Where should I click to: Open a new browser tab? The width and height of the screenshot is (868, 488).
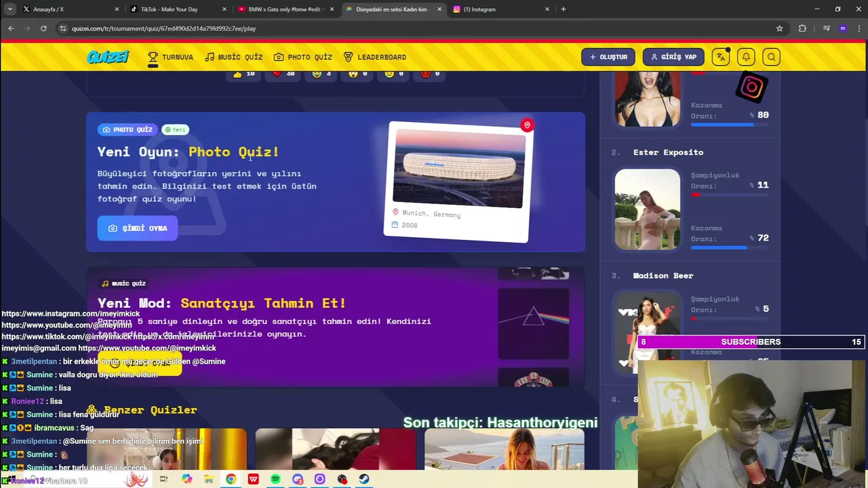click(x=563, y=9)
